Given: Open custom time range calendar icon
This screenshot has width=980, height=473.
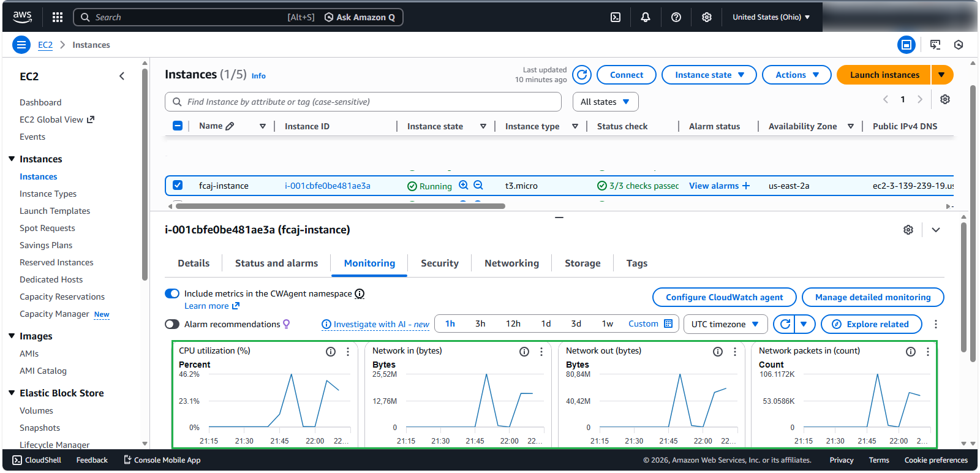Looking at the screenshot, I should pos(668,324).
